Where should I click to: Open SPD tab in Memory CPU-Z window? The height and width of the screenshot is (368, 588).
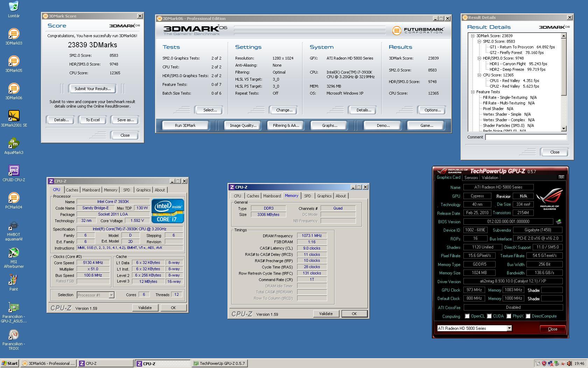(307, 196)
